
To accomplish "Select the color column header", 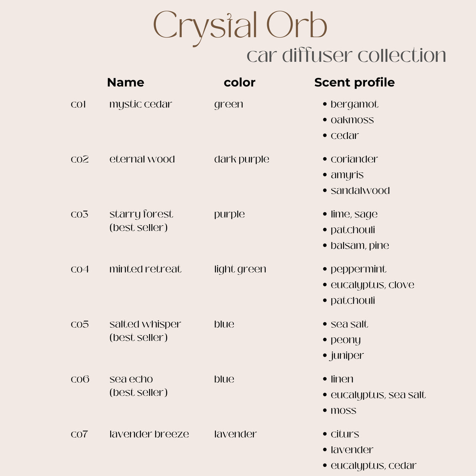I will [x=239, y=83].
